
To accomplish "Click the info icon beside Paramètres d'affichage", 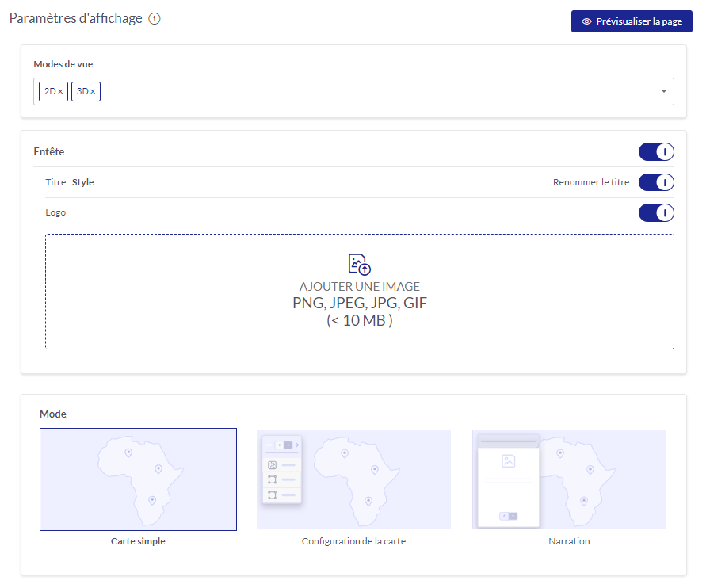I will click(155, 19).
